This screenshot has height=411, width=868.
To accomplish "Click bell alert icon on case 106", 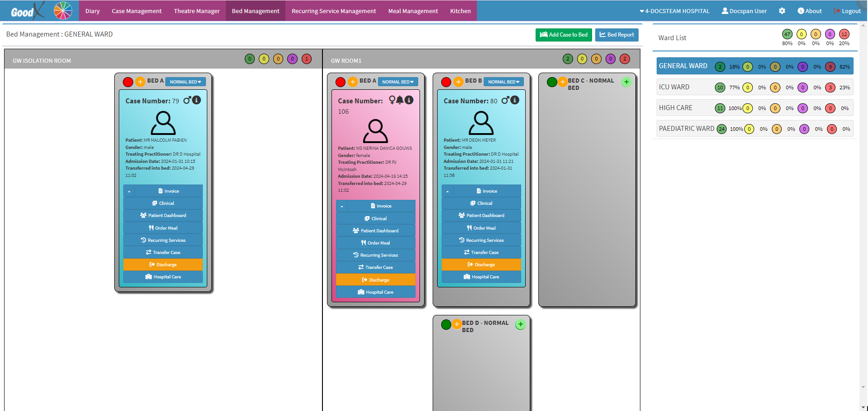I will click(x=400, y=100).
